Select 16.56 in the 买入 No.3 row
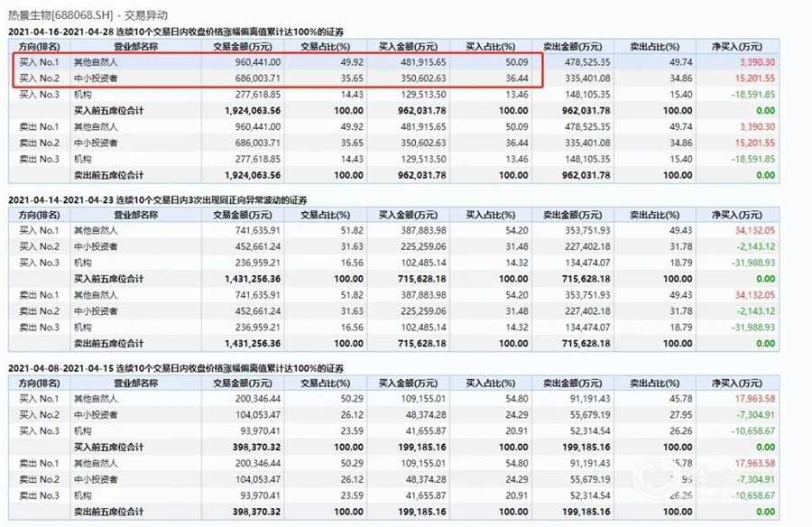Screen dimensions: 812x527 point(352,263)
